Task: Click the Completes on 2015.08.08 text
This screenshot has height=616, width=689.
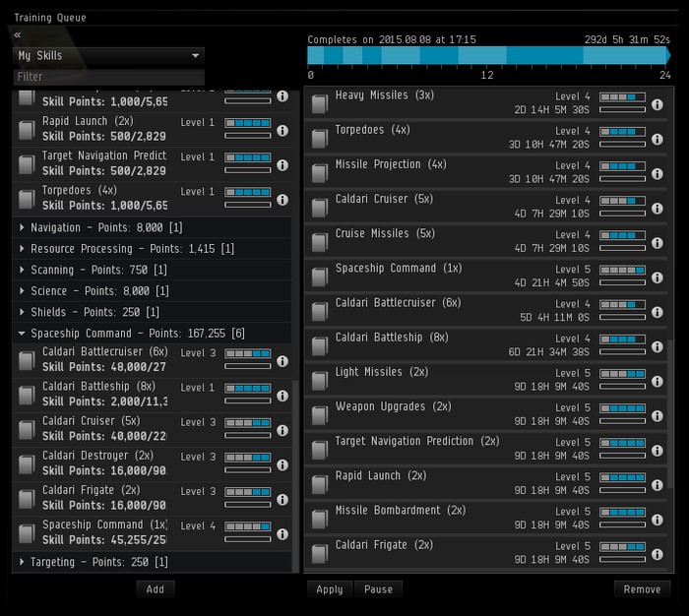Action: [392, 39]
